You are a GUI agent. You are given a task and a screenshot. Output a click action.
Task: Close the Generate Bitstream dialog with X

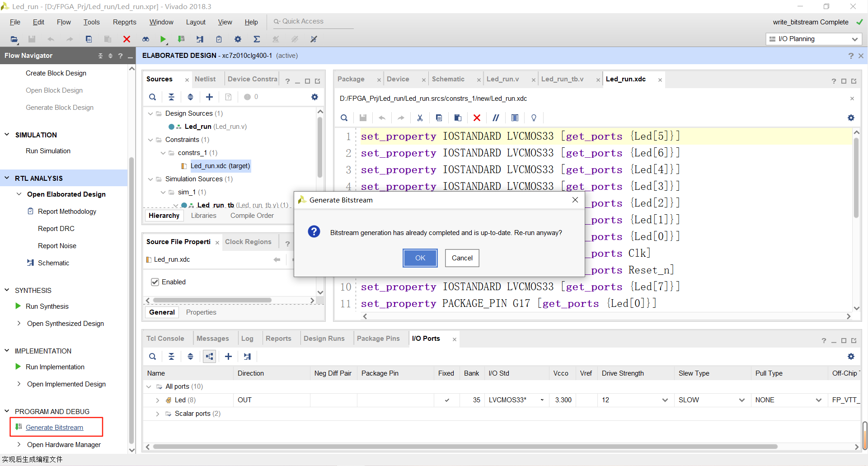point(575,200)
